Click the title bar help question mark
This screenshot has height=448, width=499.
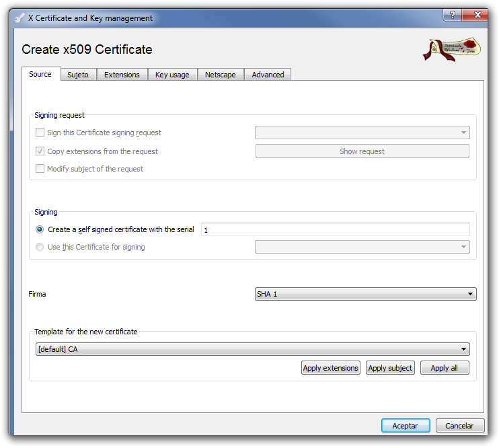453,15
